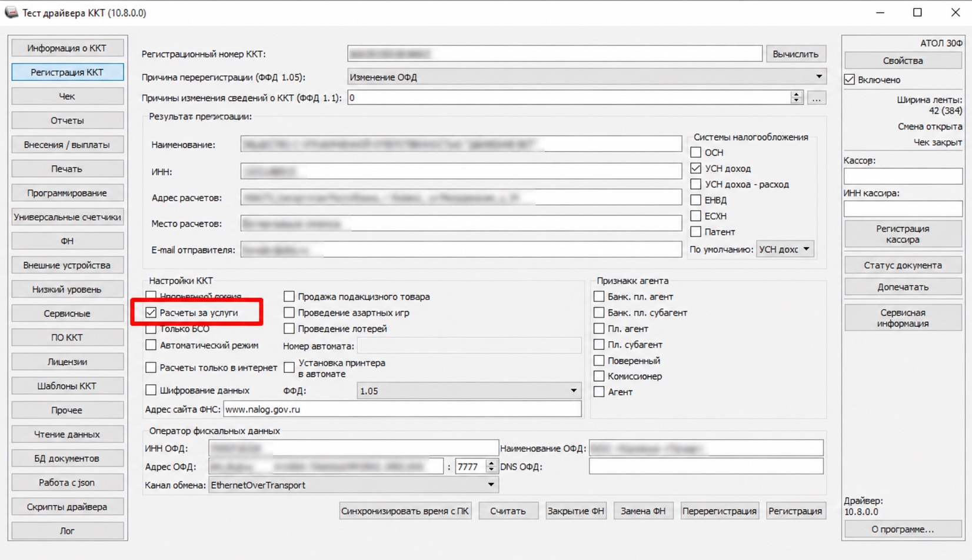Image resolution: width=972 pixels, height=560 pixels.
Task: Check the ЕСХН checkbox
Action: tap(696, 216)
